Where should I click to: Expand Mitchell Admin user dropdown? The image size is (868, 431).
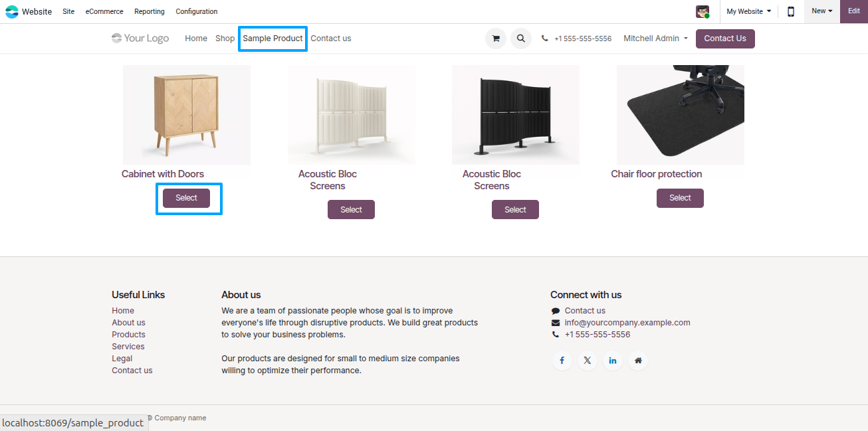pyautogui.click(x=656, y=39)
